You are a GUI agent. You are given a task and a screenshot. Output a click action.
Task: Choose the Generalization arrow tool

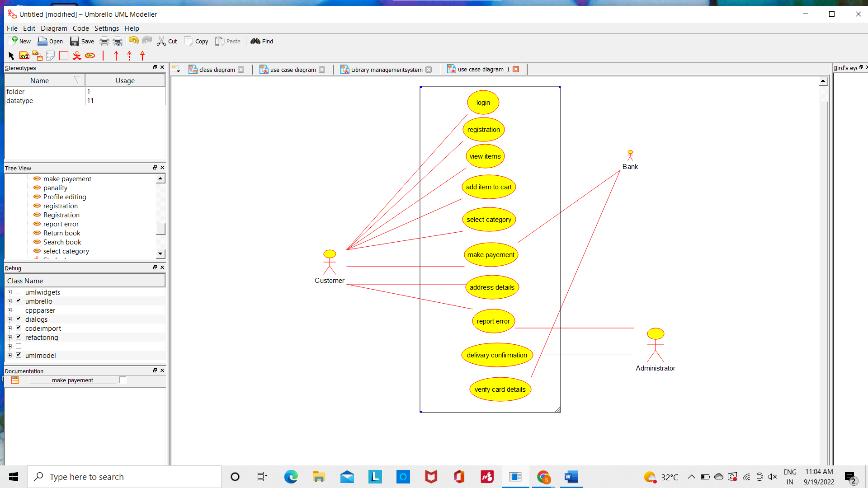click(142, 56)
